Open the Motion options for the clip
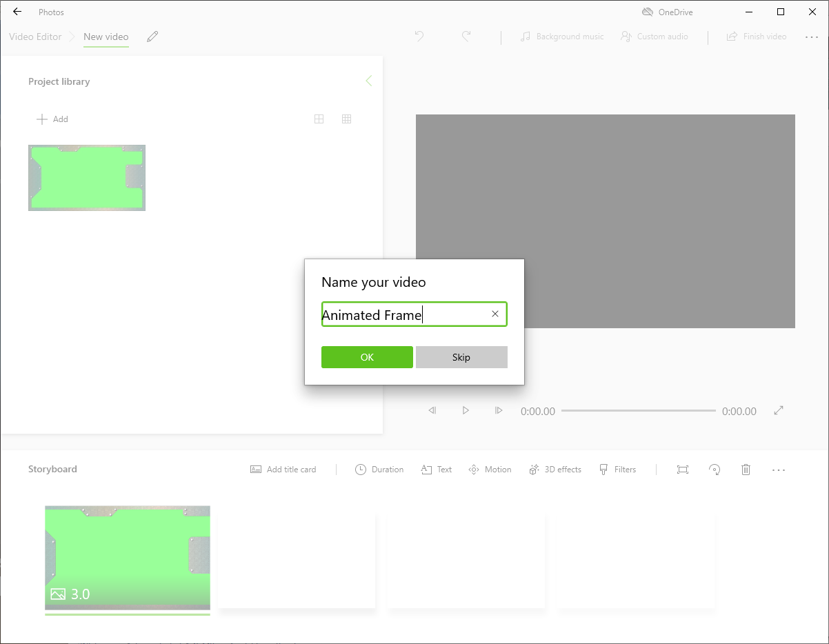Viewport: 829px width, 644px height. [490, 469]
